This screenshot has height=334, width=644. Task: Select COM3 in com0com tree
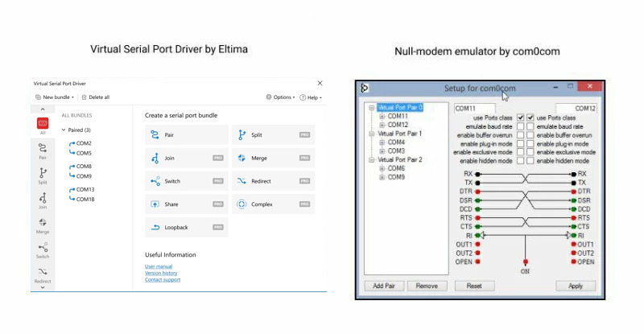click(x=396, y=151)
